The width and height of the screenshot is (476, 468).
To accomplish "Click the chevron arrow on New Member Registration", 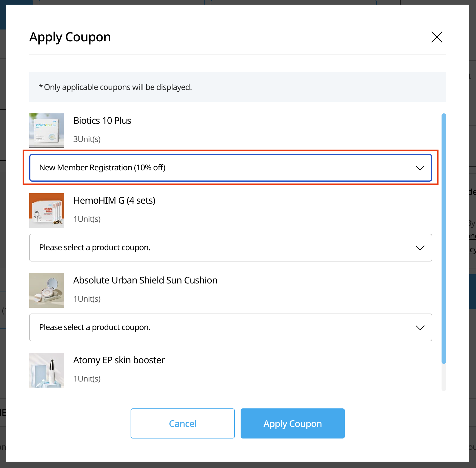I will 420,168.
